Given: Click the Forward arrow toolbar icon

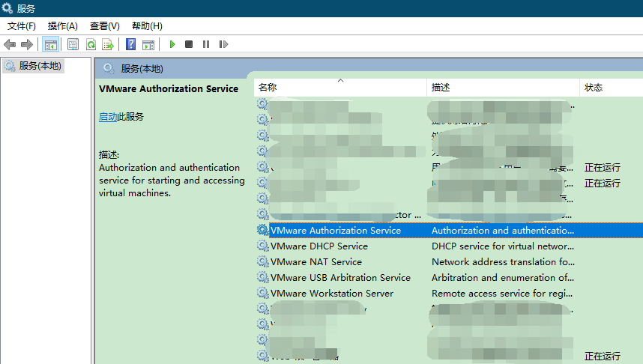Looking at the screenshot, I should click(x=27, y=44).
